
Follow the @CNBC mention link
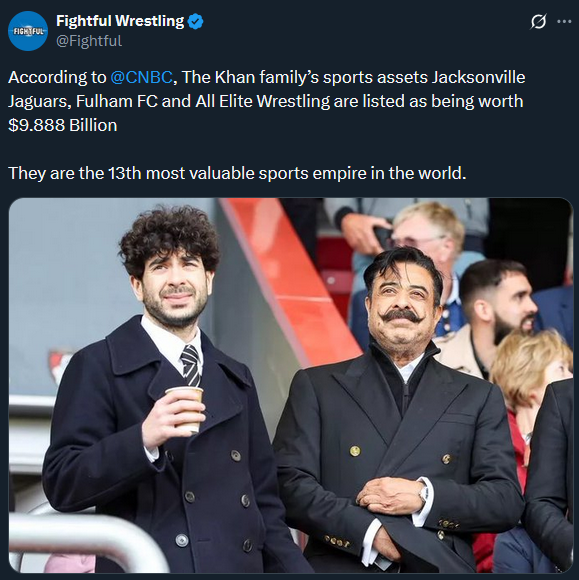tap(141, 77)
